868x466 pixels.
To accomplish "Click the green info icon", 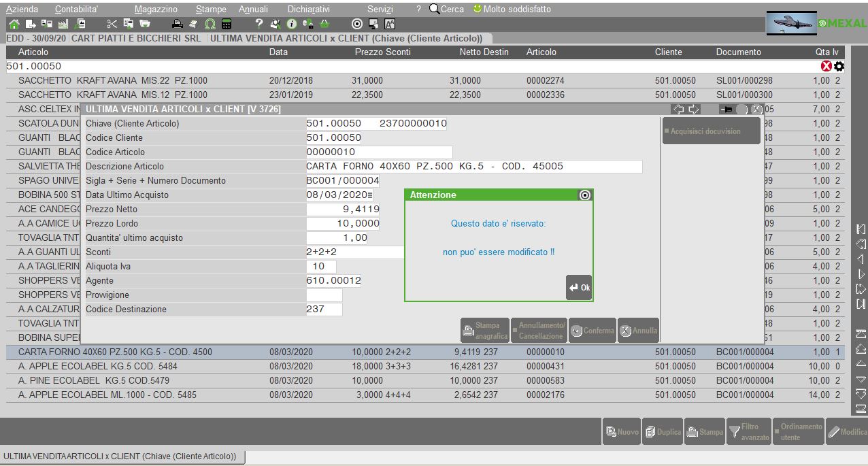I will pyautogui.click(x=290, y=24).
